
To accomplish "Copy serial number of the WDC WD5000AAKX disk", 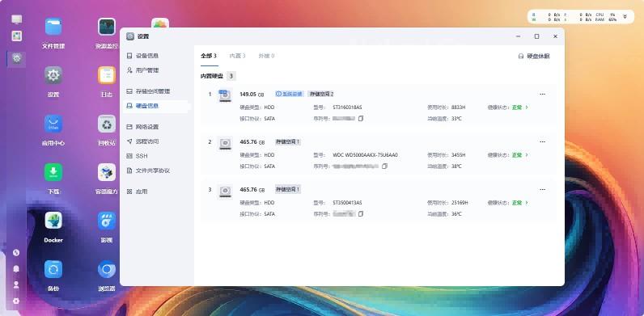I will [384, 166].
